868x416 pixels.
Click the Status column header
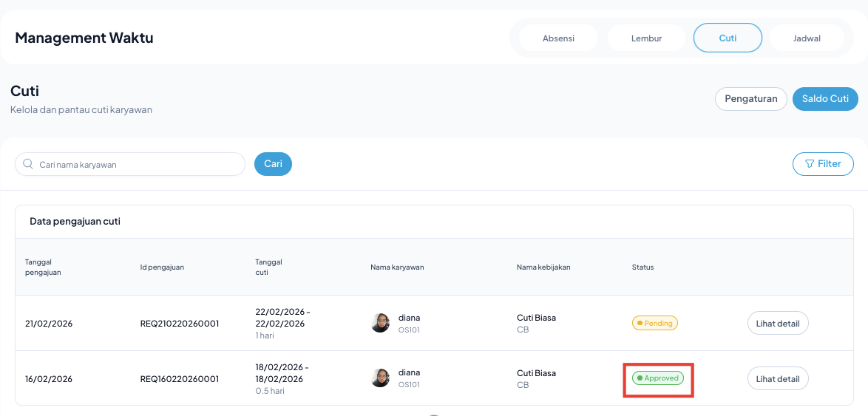642,267
